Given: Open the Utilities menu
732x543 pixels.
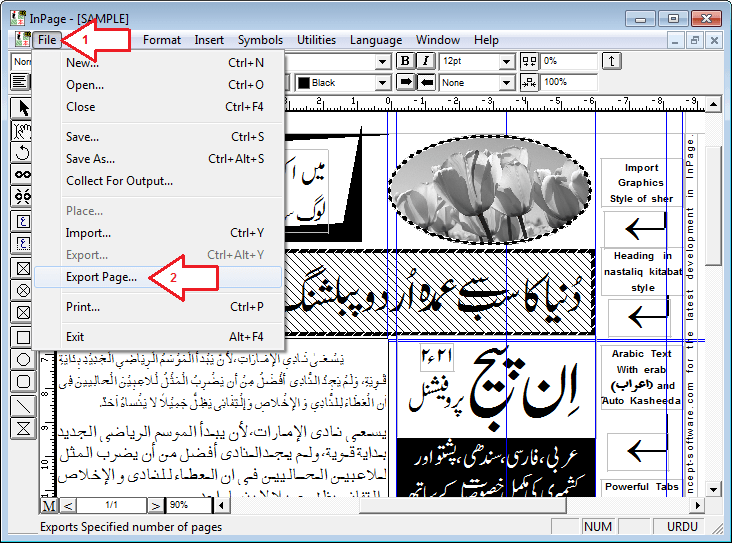Looking at the screenshot, I should (x=316, y=40).
